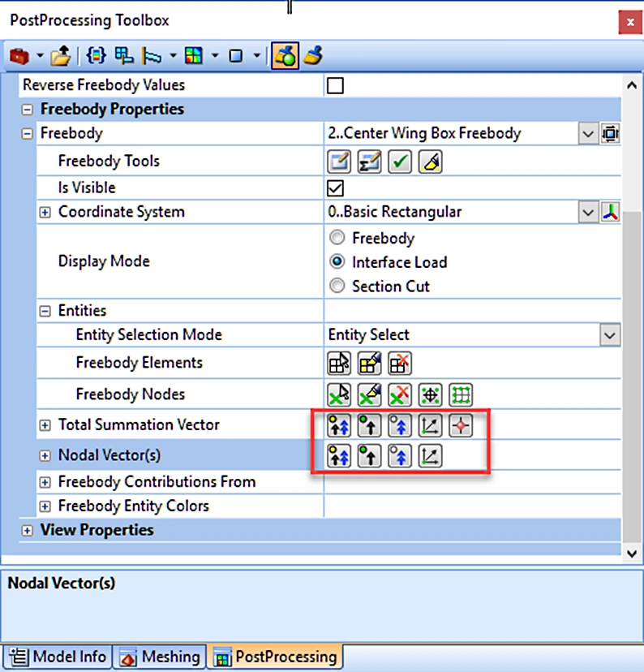
Task: Click the delete Freebody Nodes red X icon
Action: click(x=400, y=394)
